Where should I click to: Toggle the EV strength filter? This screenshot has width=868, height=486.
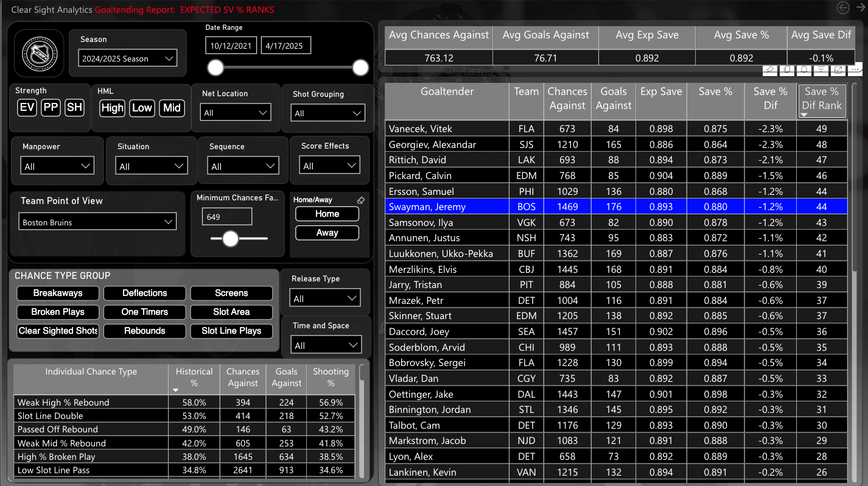(27, 108)
